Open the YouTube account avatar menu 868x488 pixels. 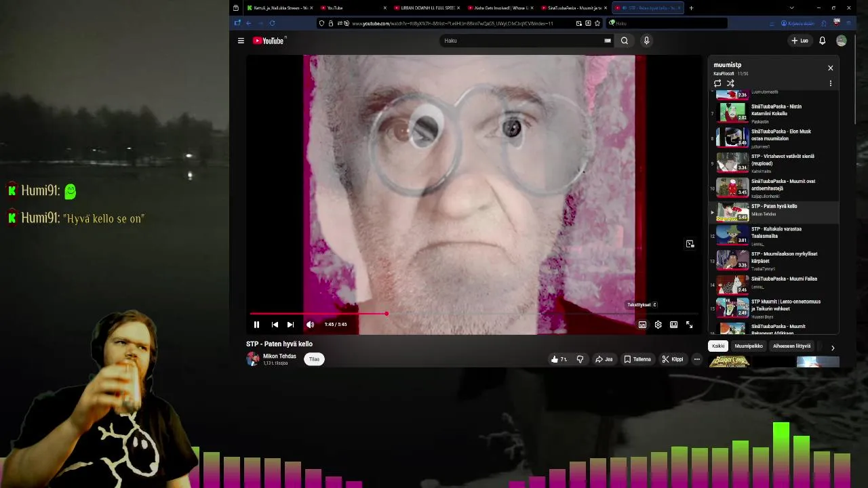(x=842, y=41)
